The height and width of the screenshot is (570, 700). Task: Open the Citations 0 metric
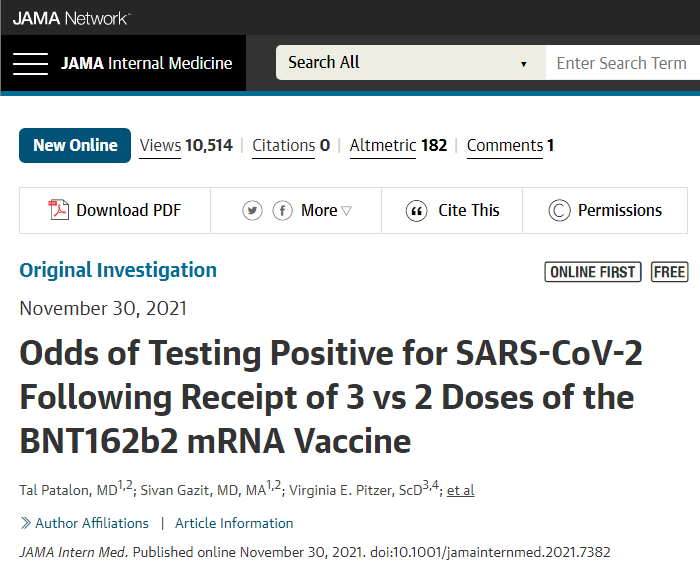click(x=290, y=145)
